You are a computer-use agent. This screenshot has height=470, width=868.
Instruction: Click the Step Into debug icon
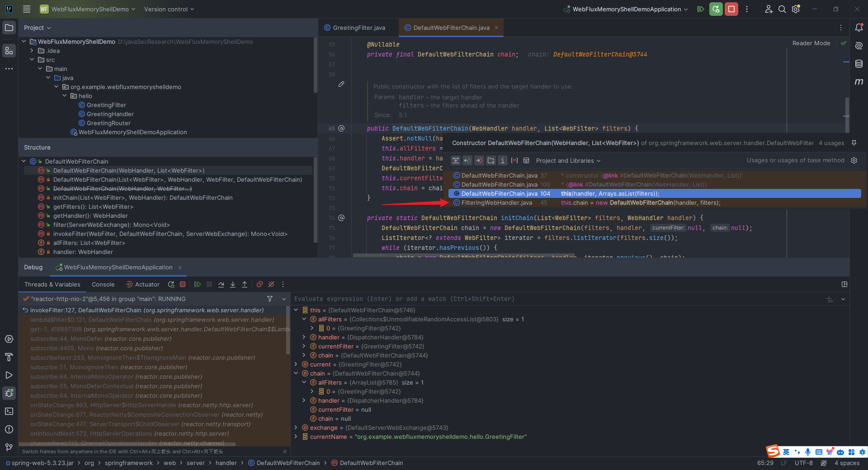click(x=233, y=284)
